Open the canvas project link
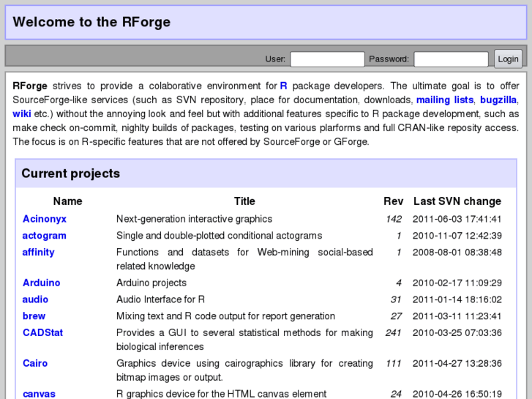The width and height of the screenshot is (532, 399). click(39, 394)
